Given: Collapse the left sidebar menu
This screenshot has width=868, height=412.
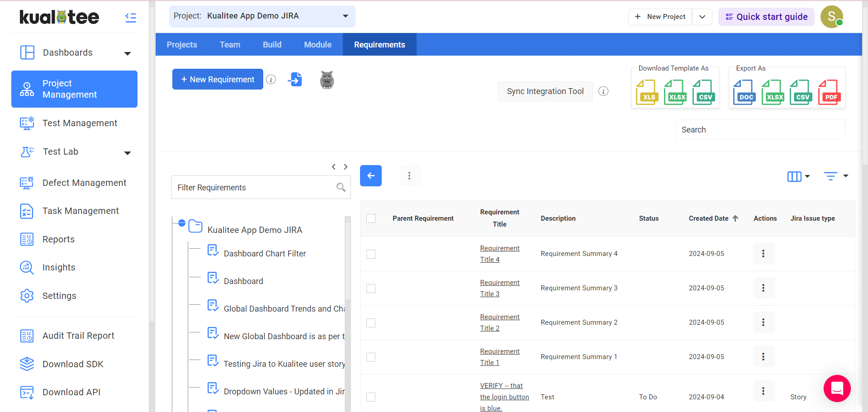Looking at the screenshot, I should click(x=131, y=18).
